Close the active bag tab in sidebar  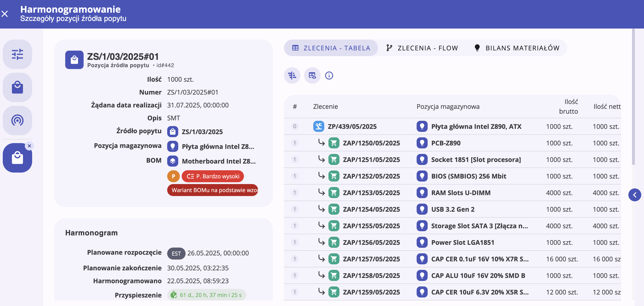[x=29, y=146]
